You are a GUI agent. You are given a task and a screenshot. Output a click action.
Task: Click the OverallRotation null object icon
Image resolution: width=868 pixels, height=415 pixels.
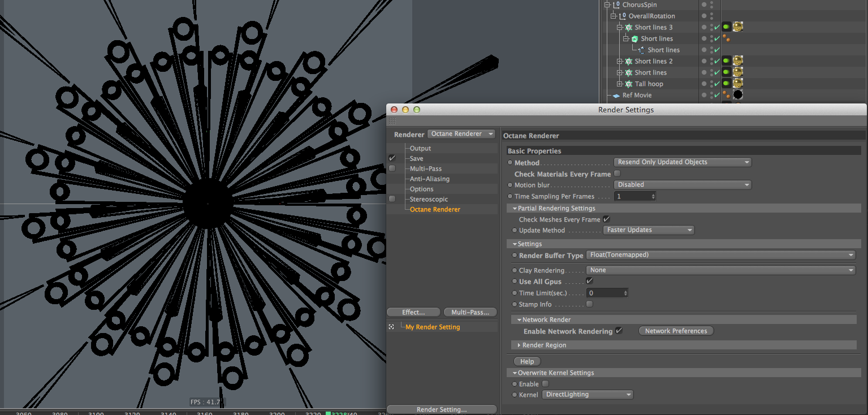point(623,16)
